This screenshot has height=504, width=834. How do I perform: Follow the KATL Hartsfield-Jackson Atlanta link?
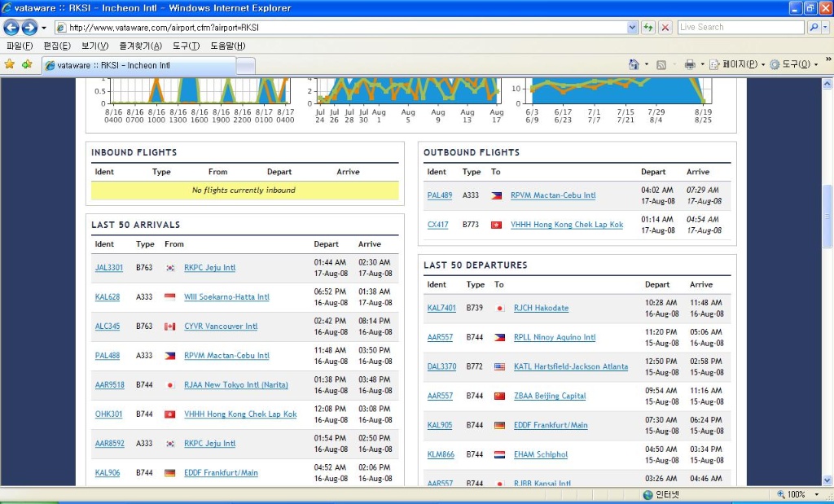coord(570,367)
